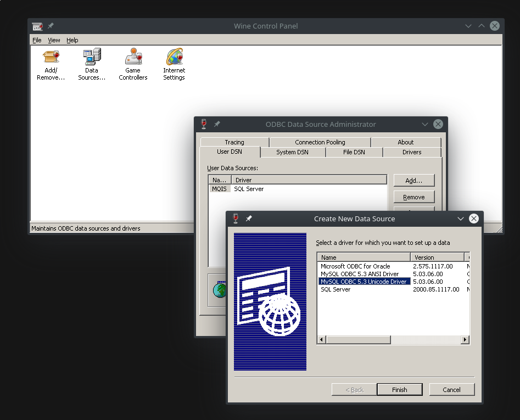The height and width of the screenshot is (420, 520).
Task: Maximize Wine Control Panel via up chevron
Action: [481, 26]
